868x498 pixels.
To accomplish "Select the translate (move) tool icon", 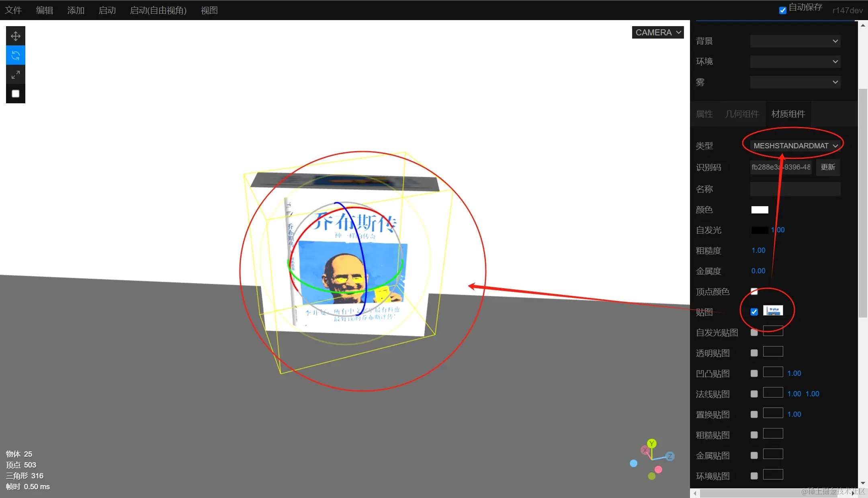I will (x=16, y=36).
